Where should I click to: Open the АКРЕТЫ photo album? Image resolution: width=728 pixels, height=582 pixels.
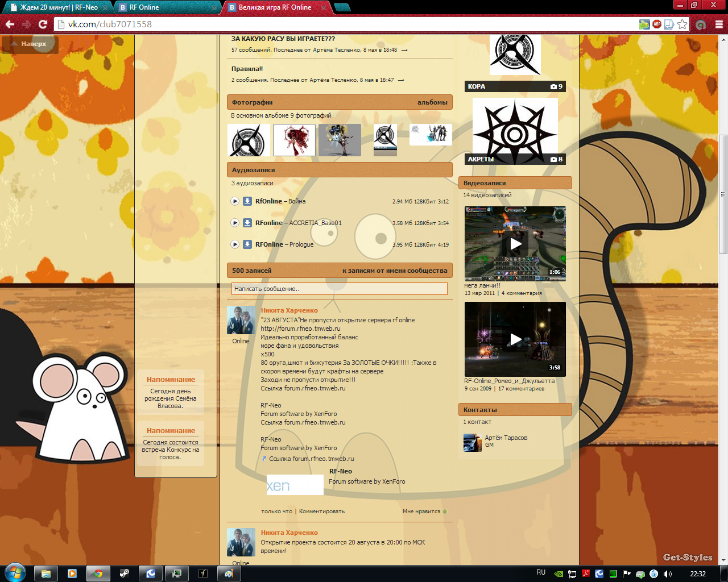(x=515, y=131)
